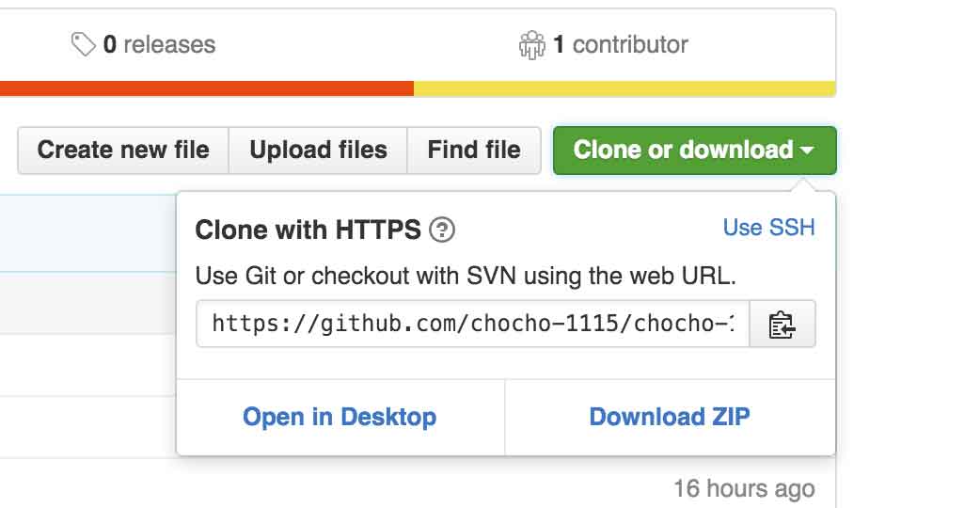Click Open in Desktop
This screenshot has width=980, height=508.
pyautogui.click(x=340, y=417)
